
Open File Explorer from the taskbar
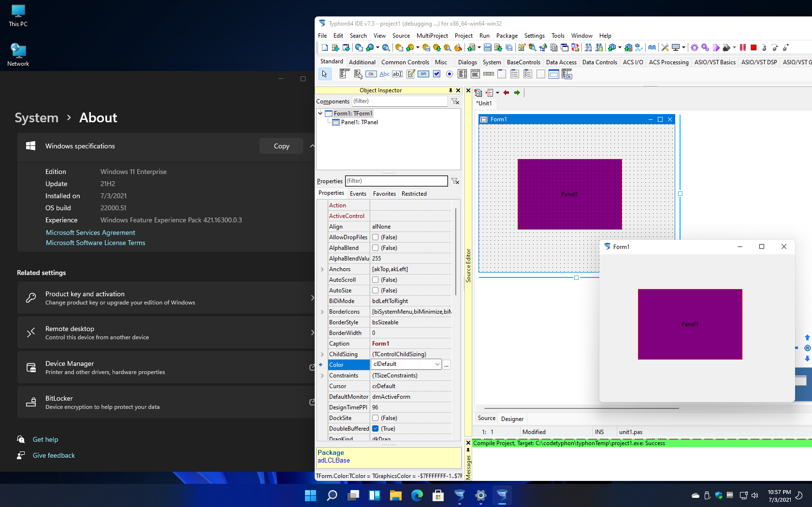(396, 495)
